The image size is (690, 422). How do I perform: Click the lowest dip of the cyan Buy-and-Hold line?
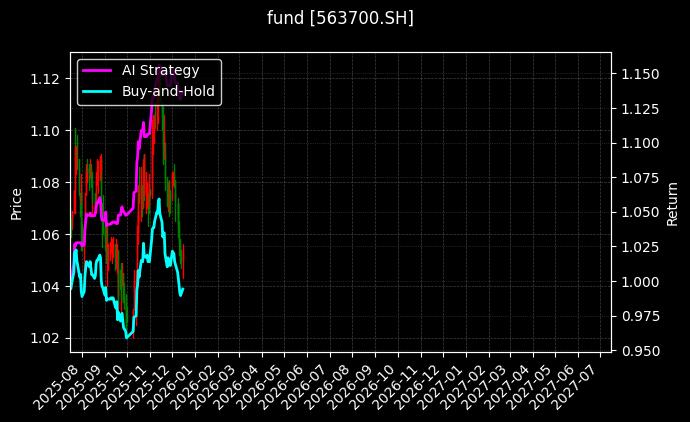point(127,337)
